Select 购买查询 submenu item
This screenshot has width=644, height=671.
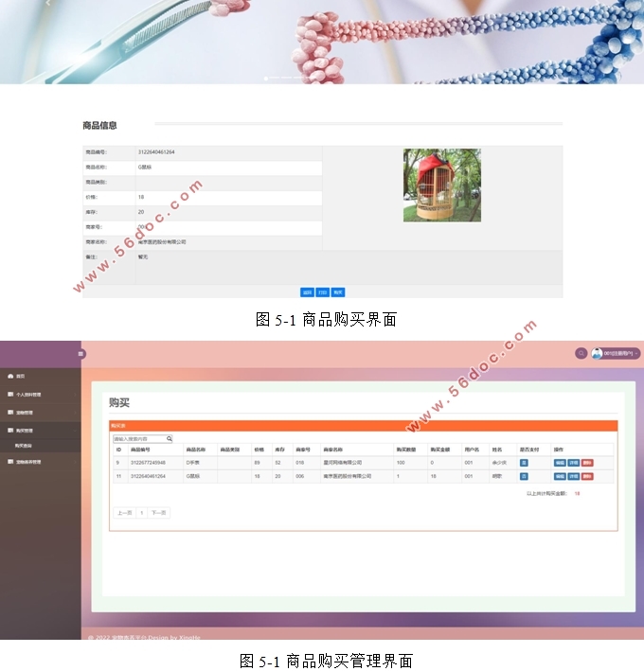(x=23, y=445)
